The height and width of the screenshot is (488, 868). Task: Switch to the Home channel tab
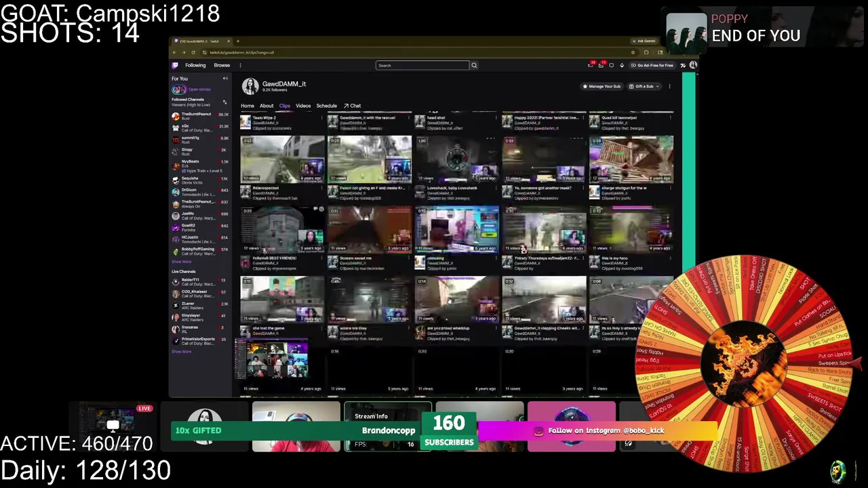click(248, 106)
